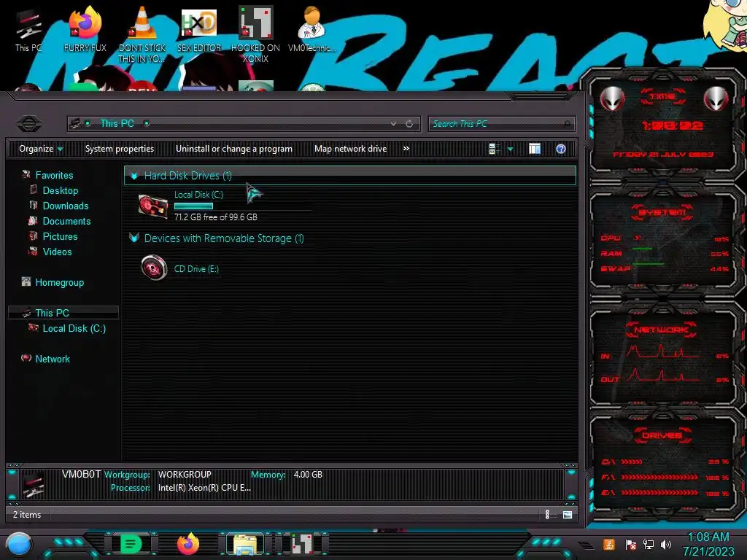Open Explorer help button
This screenshot has width=747, height=560.
point(561,149)
